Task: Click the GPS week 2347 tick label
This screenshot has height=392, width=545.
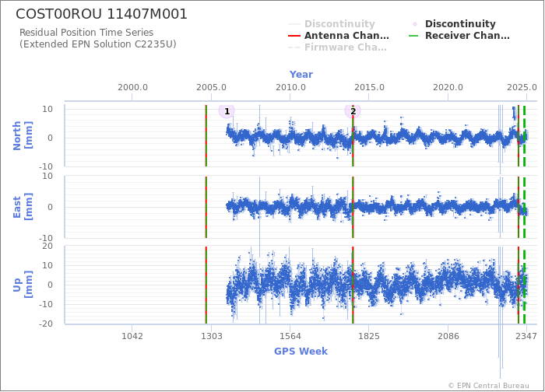Action: coord(526,336)
